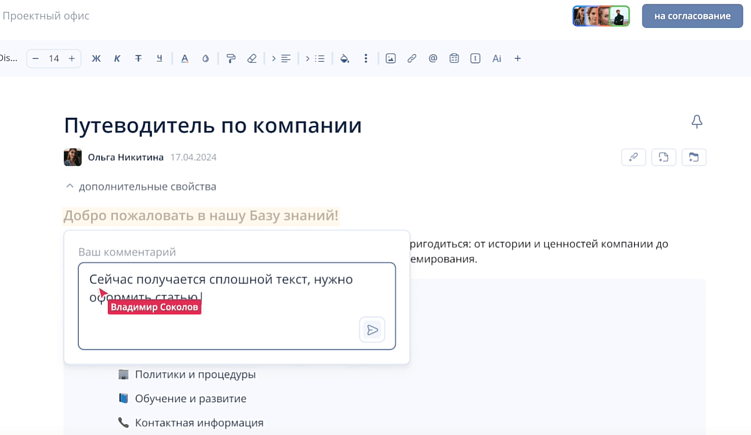This screenshot has height=435, width=751.
Task: Click the date 17.04.2024
Action: point(193,157)
